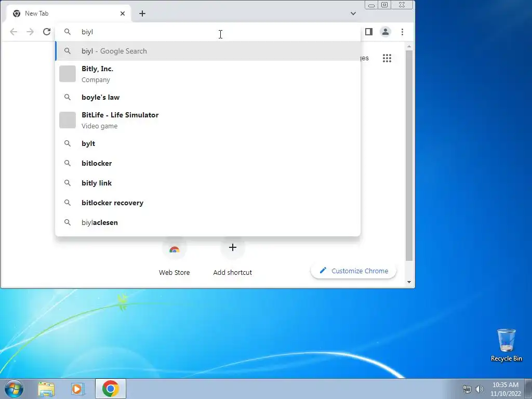Screen dimensions: 532x399
Task: Open Chrome three-dot menu
Action: click(x=403, y=32)
